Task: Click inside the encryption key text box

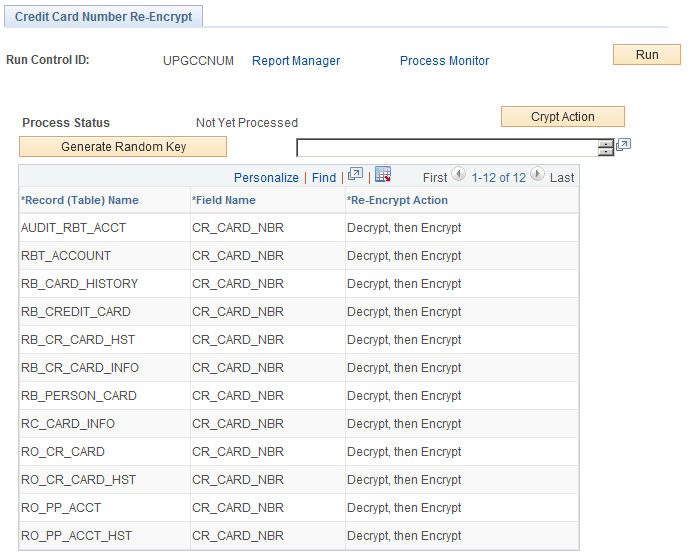Action: point(447,148)
